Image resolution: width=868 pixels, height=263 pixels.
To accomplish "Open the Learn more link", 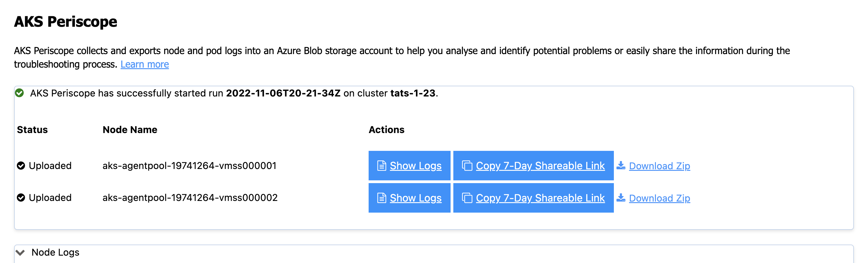I will [145, 65].
